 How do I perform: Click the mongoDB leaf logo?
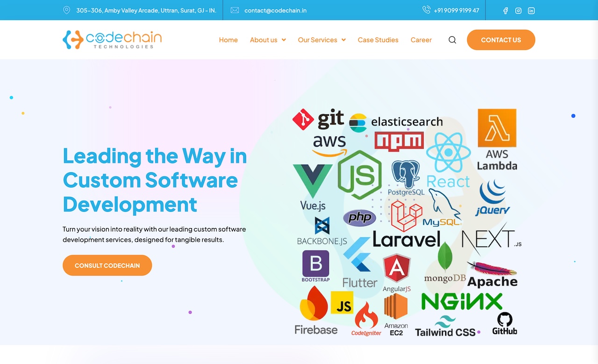point(445,263)
